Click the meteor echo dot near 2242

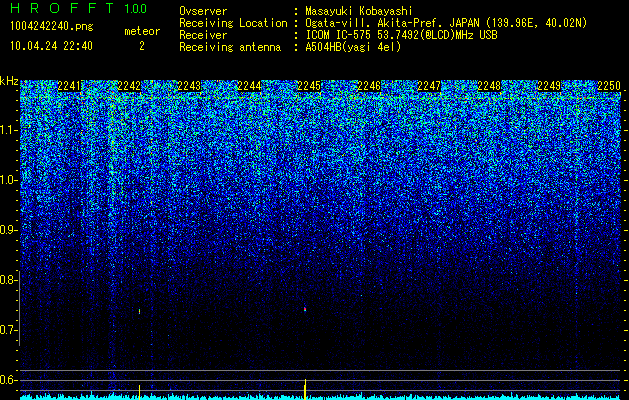tap(140, 311)
